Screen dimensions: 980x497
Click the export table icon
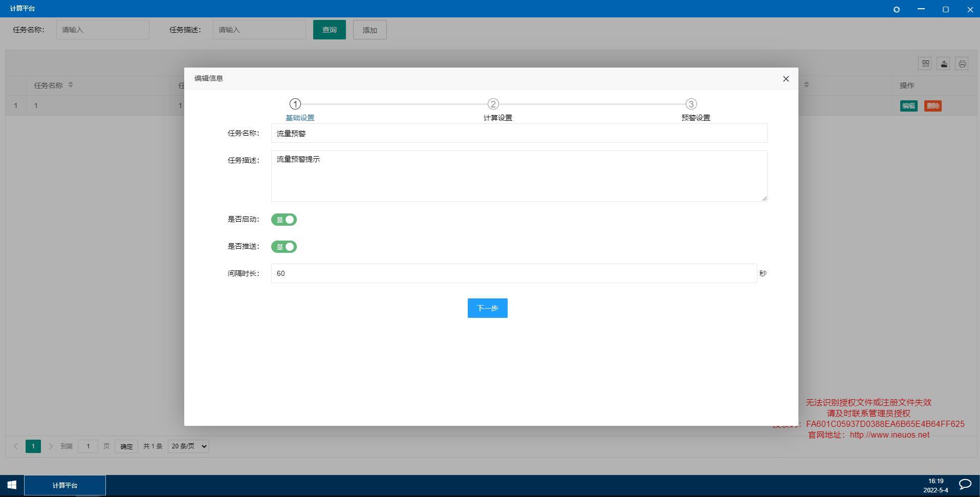pos(944,63)
